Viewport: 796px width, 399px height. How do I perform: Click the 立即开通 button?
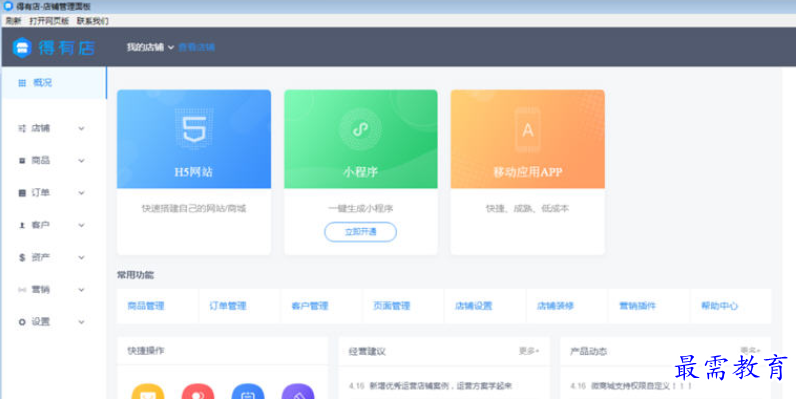click(360, 232)
